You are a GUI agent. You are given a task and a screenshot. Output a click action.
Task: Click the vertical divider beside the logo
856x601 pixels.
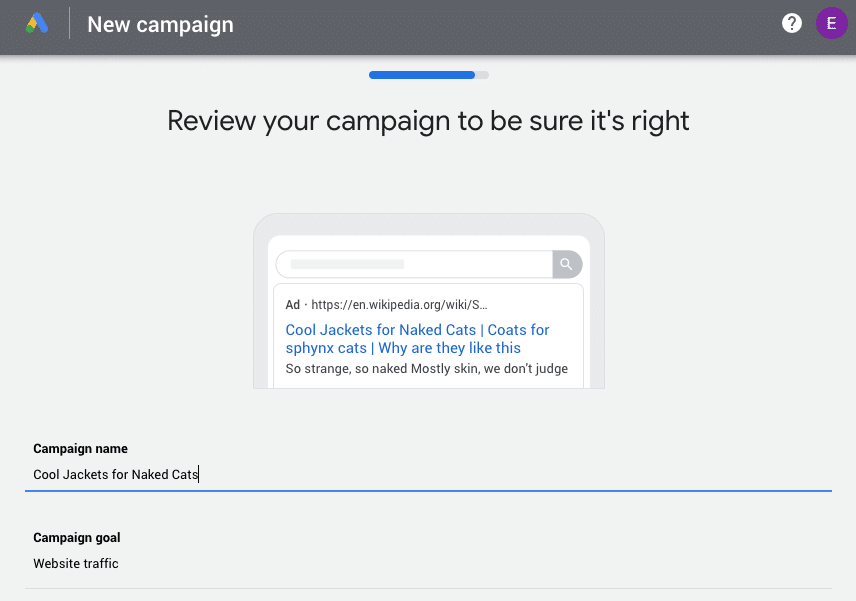pyautogui.click(x=69, y=24)
